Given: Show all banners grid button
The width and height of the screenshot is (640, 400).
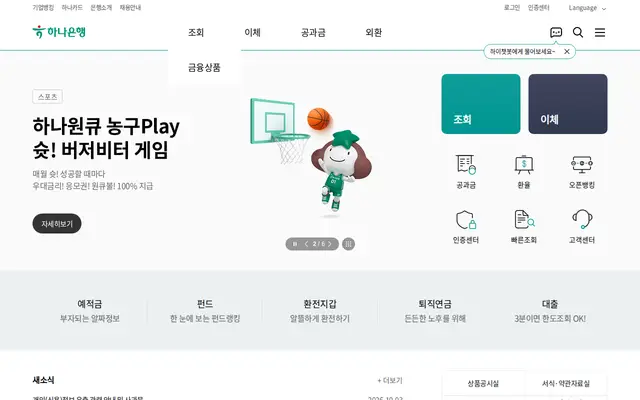Looking at the screenshot, I should 348,244.
